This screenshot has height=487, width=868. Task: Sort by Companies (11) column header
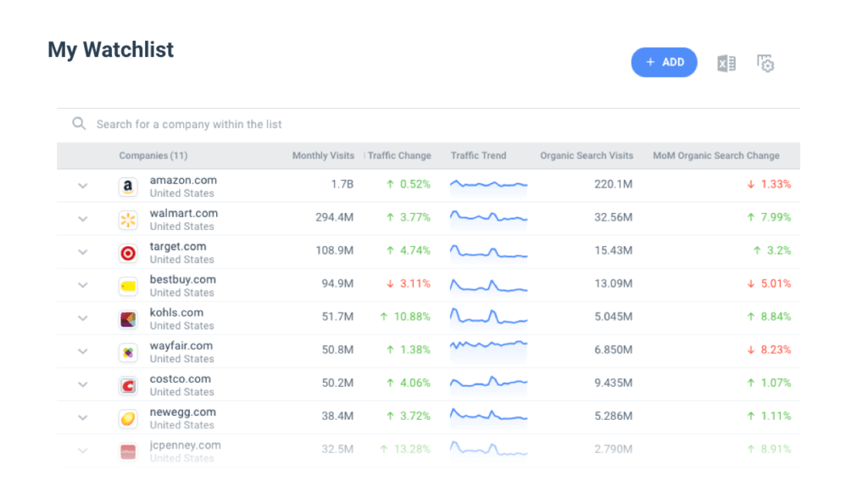153,155
